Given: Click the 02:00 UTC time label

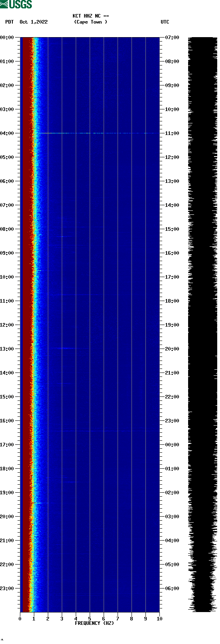Looking at the screenshot, I should pyautogui.click(x=172, y=493).
